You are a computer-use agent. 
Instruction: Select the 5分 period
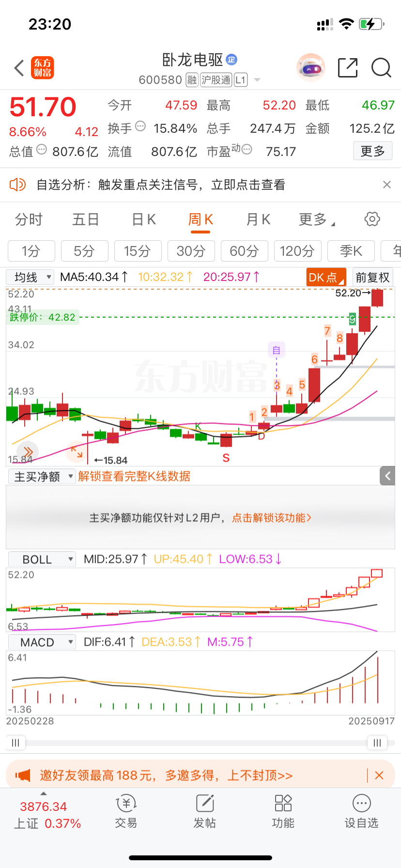84,251
